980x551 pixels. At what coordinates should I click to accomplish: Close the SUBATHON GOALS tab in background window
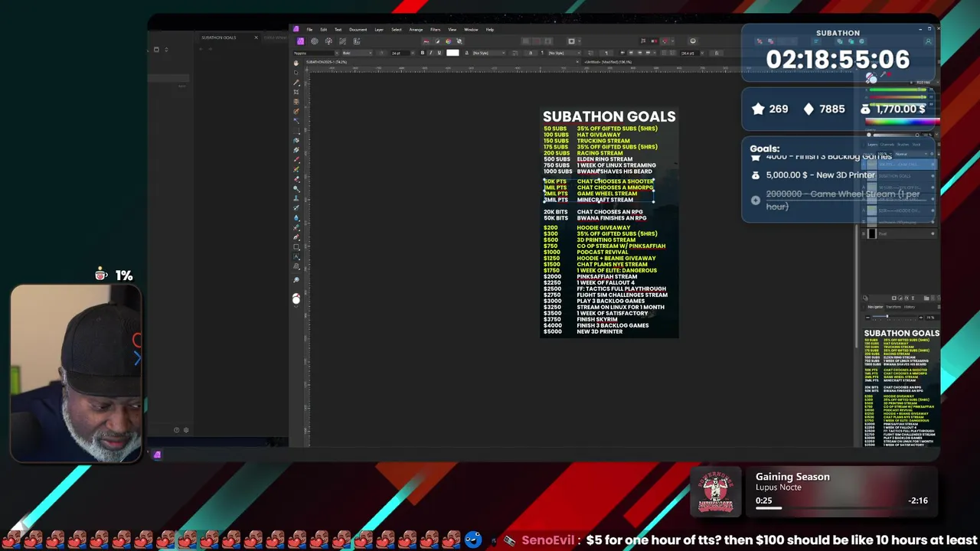tap(256, 37)
